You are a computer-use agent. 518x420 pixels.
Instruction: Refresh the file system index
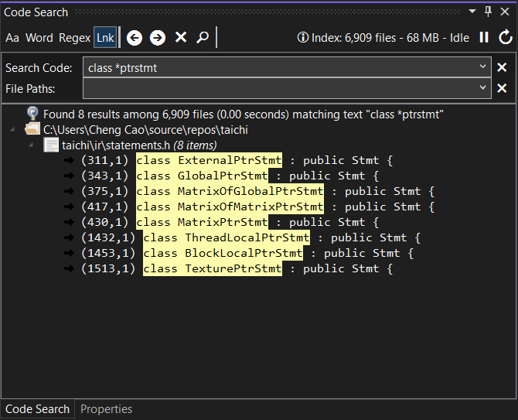[x=505, y=37]
